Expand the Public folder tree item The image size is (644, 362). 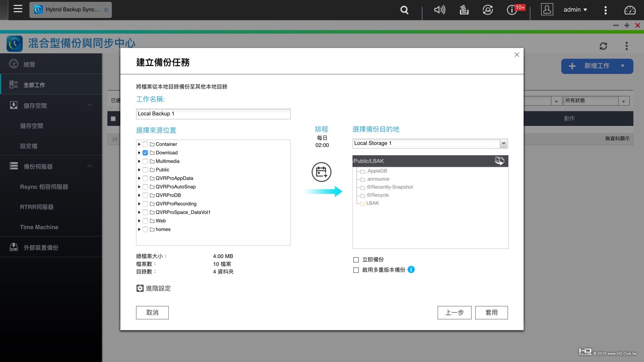(140, 169)
